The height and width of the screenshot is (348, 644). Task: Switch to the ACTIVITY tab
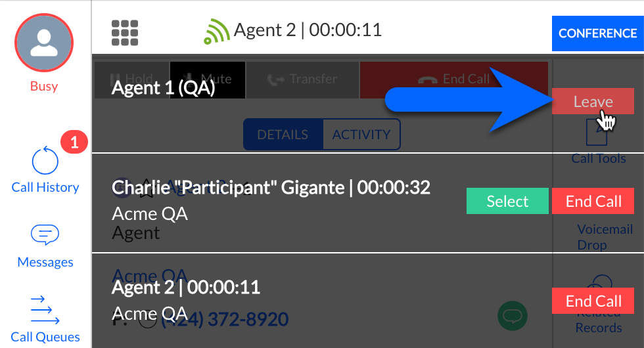pos(361,135)
